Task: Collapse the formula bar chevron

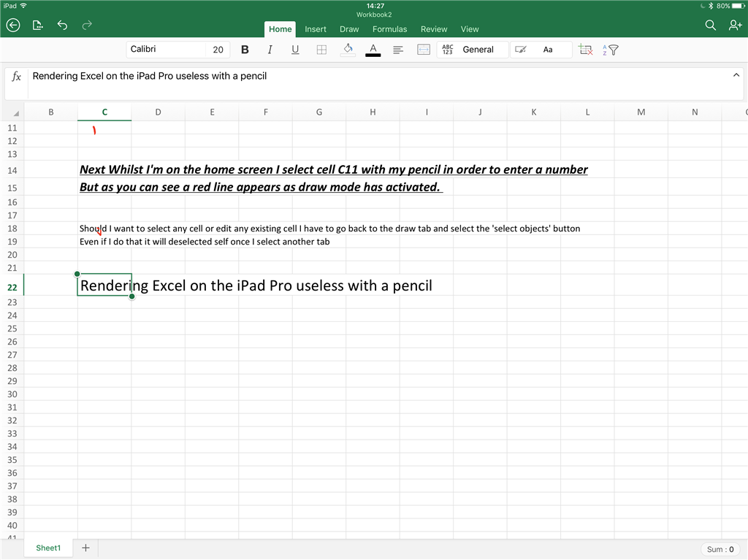Action: (736, 75)
